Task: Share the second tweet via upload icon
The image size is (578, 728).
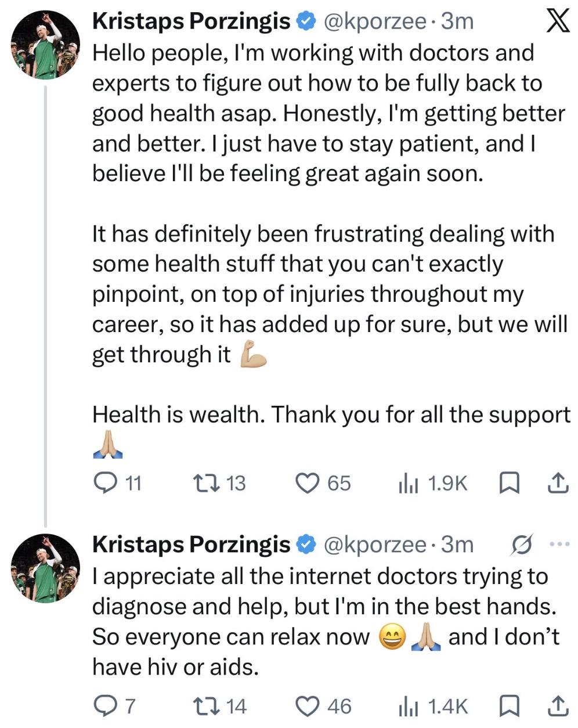Action: click(x=557, y=705)
